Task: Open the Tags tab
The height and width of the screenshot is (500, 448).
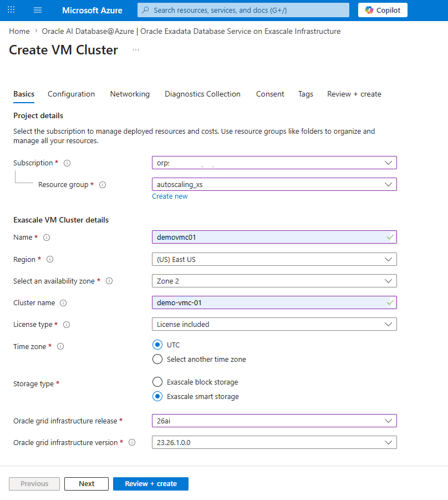Action: (x=306, y=94)
